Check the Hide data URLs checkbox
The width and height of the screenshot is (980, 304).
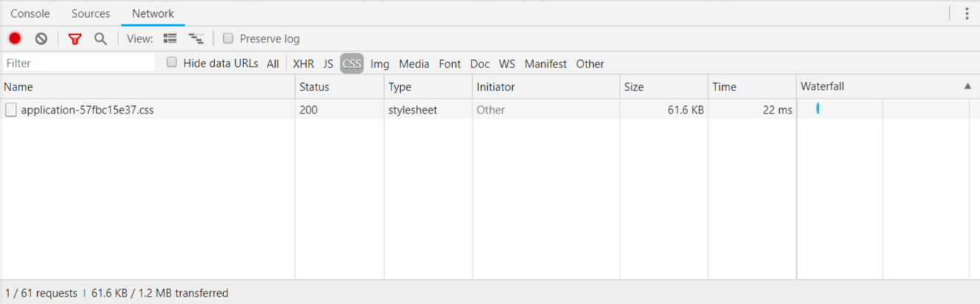172,63
